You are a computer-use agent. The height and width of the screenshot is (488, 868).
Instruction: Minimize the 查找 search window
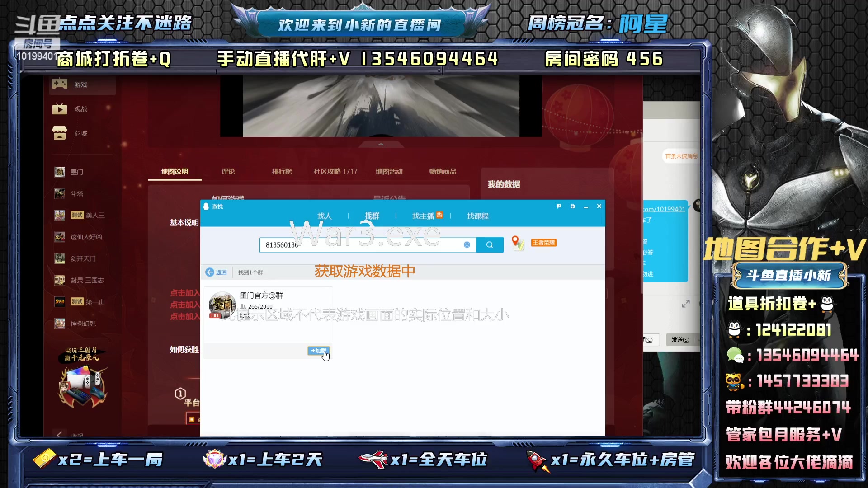[x=586, y=206]
